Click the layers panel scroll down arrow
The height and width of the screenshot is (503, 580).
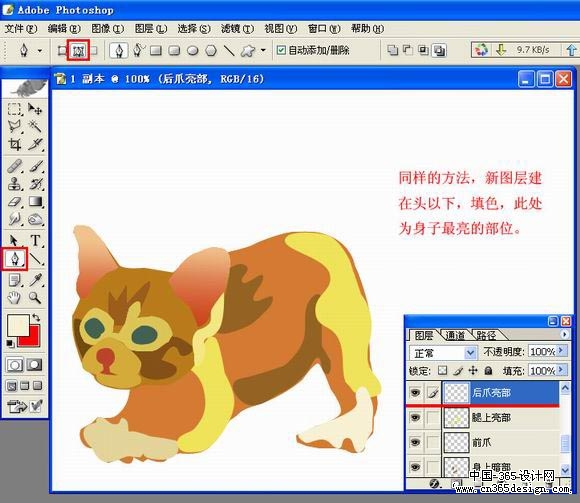pyautogui.click(x=565, y=470)
